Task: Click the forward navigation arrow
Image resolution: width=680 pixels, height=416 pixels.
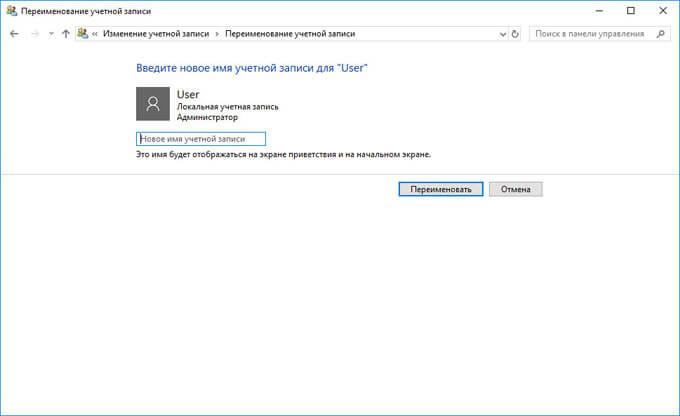Action: pyautogui.click(x=35, y=34)
